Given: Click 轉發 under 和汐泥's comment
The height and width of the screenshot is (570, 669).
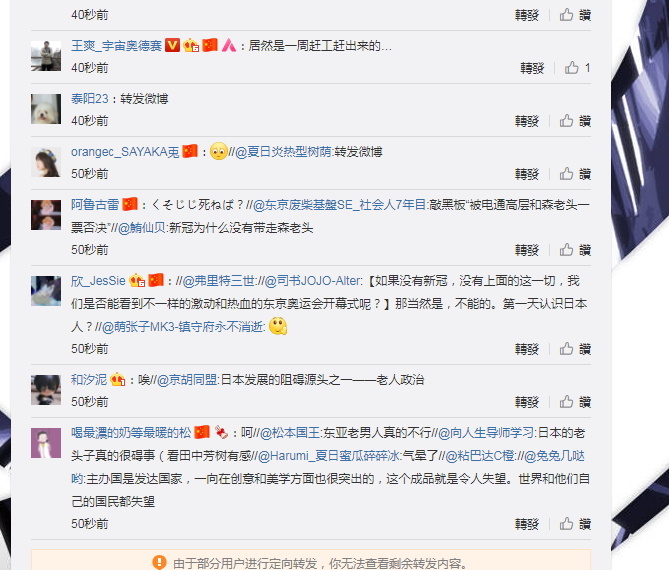Looking at the screenshot, I should [527, 402].
